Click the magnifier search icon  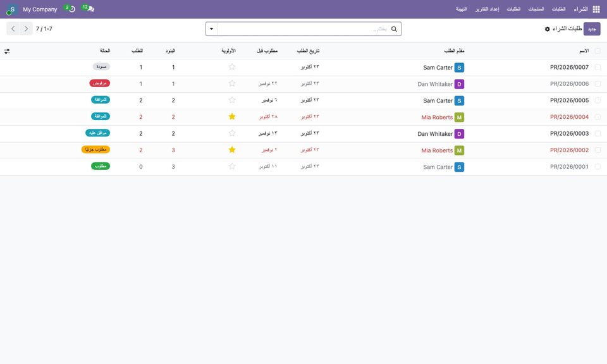(x=394, y=29)
